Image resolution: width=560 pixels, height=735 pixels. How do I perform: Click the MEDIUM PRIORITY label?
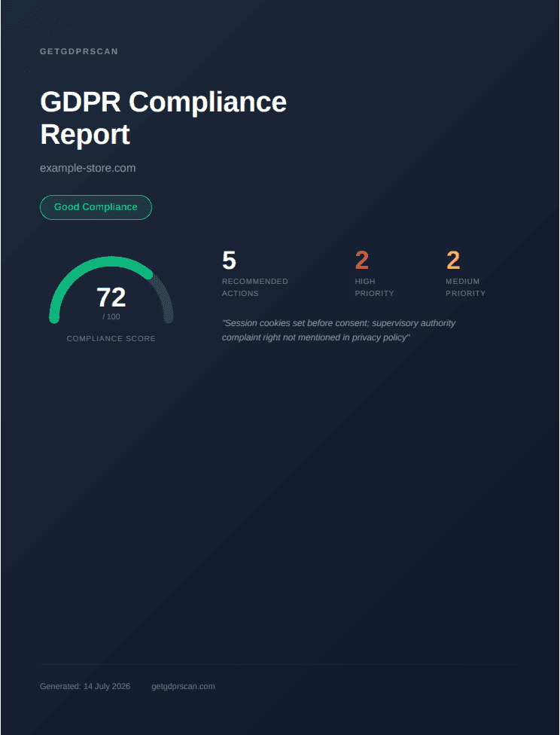click(466, 288)
